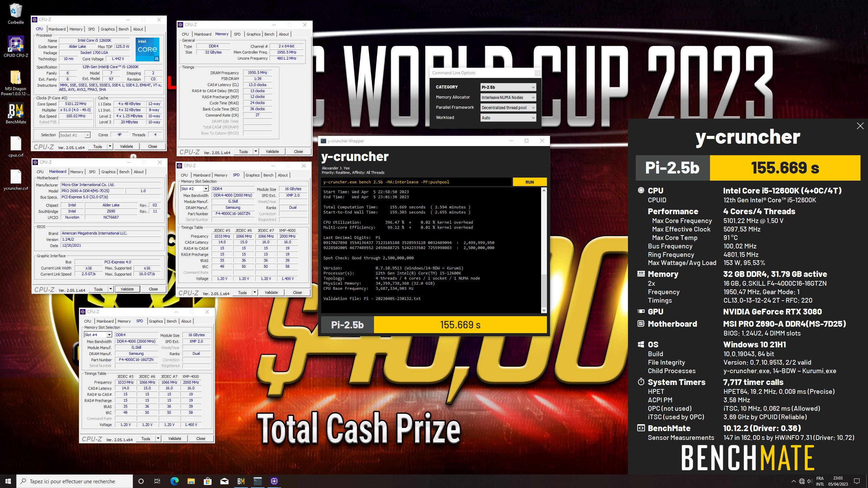868x488 pixels.
Task: Click Close in CPU-Z Memory window
Action: [x=298, y=151]
